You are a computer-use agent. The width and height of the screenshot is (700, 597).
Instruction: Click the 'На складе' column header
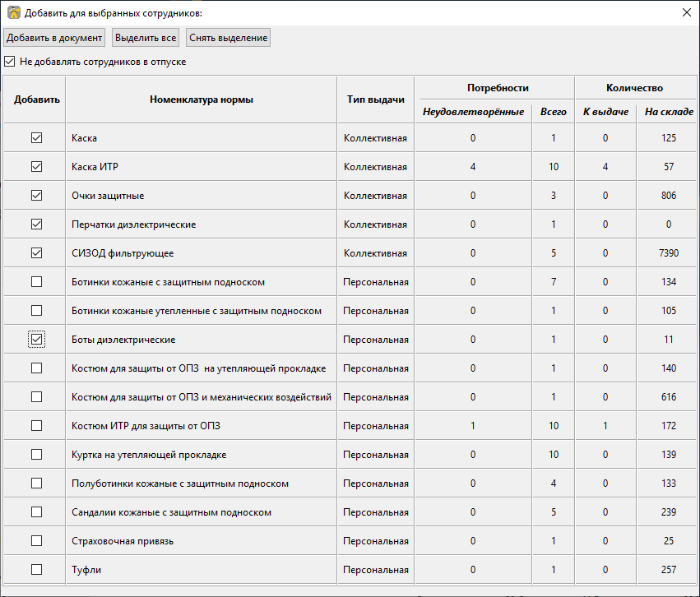pyautogui.click(x=669, y=112)
